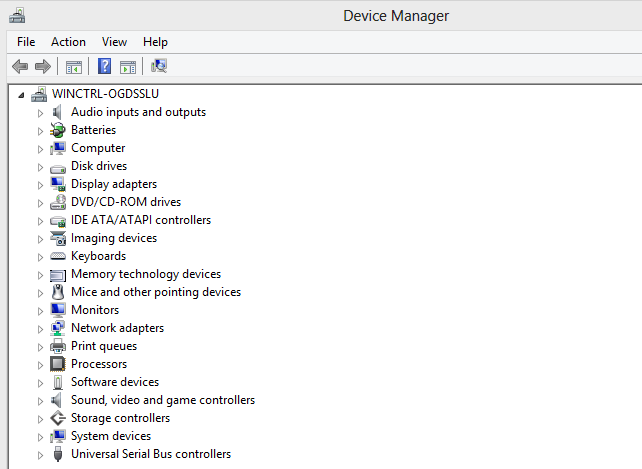
Task: Open the Action menu
Action: pyautogui.click(x=68, y=42)
